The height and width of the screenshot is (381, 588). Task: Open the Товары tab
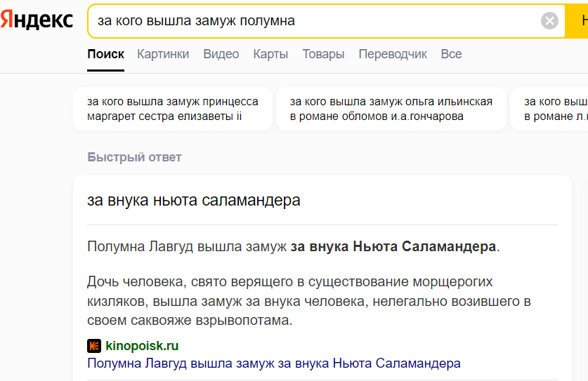coord(324,54)
